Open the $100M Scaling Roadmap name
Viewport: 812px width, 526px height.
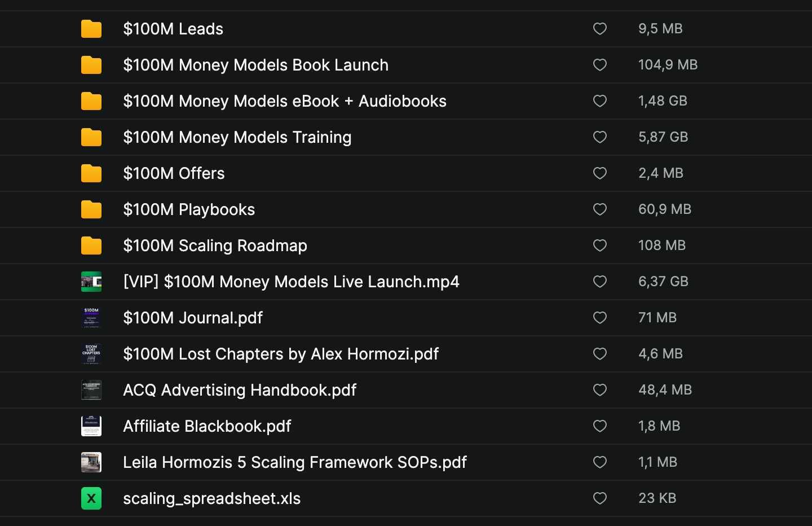coord(215,246)
